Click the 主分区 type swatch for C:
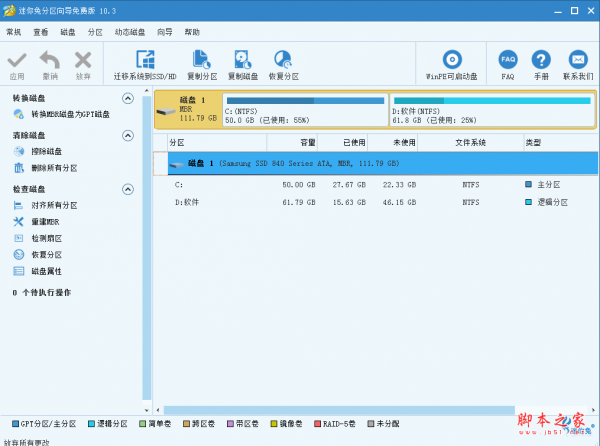This screenshot has width=600, height=446. pos(528,184)
